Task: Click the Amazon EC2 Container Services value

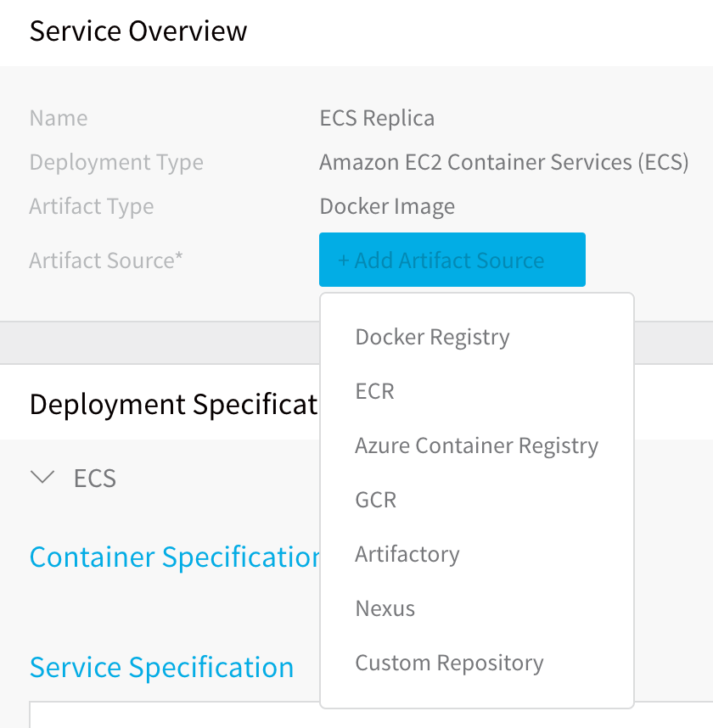Action: (504, 163)
